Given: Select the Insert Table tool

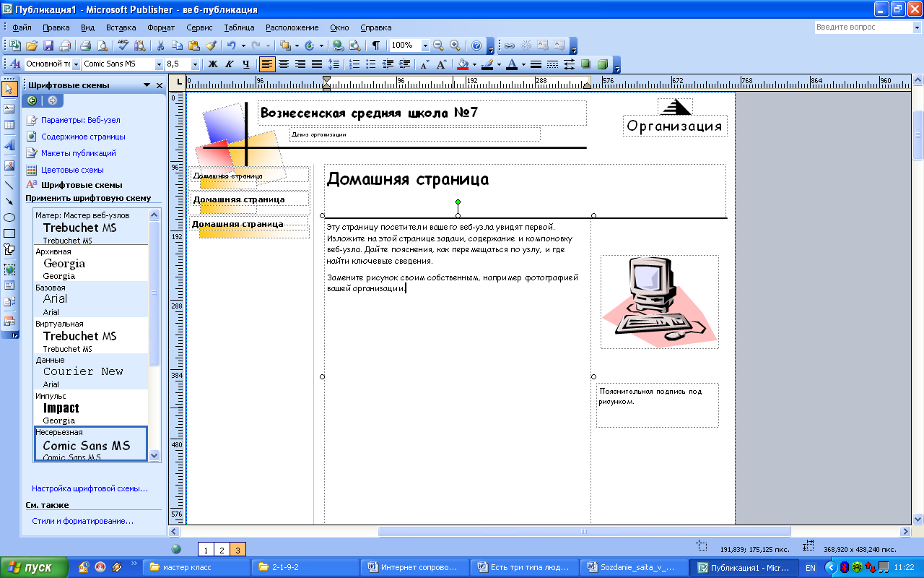Looking at the screenshot, I should (9, 125).
